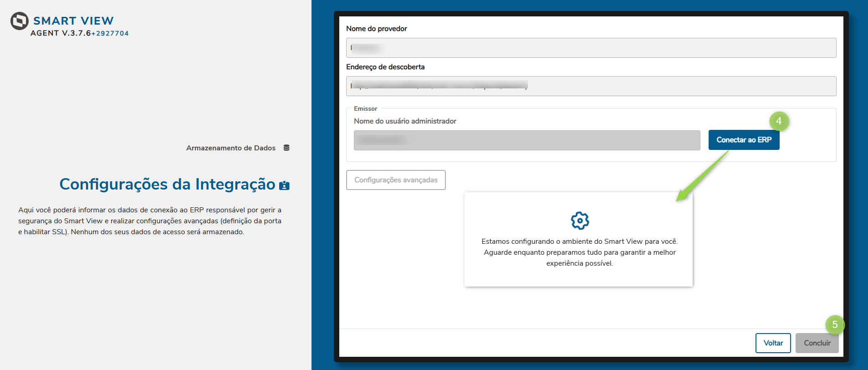Click the Conectar ao ERP button
The image size is (868, 370).
744,140
